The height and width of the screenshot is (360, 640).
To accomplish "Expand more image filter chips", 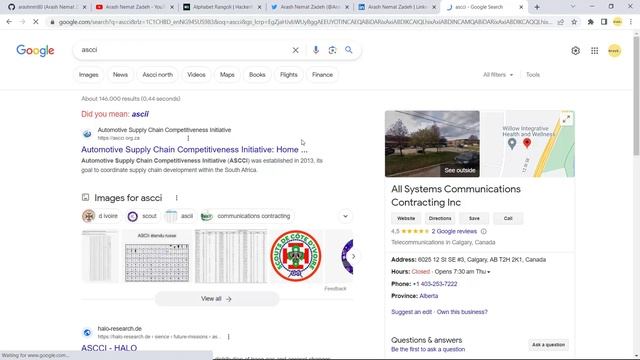I will click(345, 216).
